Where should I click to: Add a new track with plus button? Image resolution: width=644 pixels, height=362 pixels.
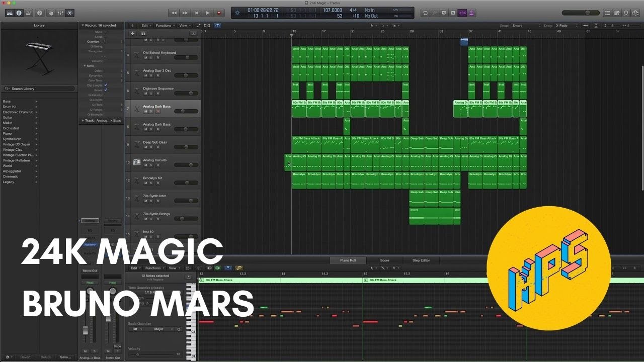pos(133,33)
